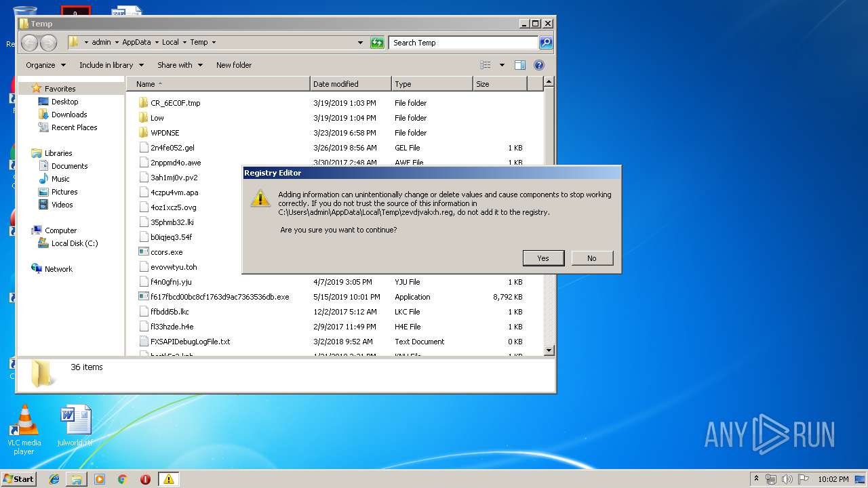Select the CR_6EC0F.tmp folder icon
Viewport: 868px width, 488px height.
click(143, 103)
